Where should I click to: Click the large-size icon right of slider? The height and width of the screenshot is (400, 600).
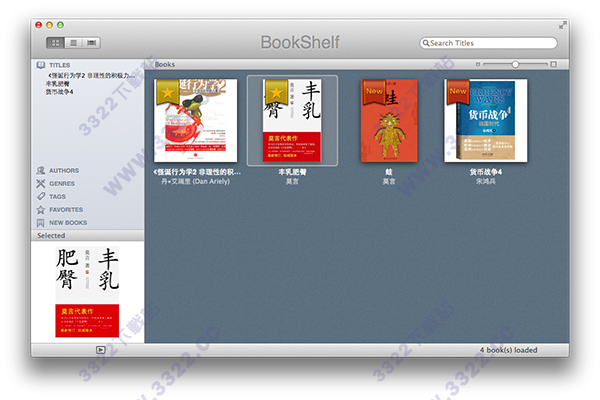click(553, 64)
